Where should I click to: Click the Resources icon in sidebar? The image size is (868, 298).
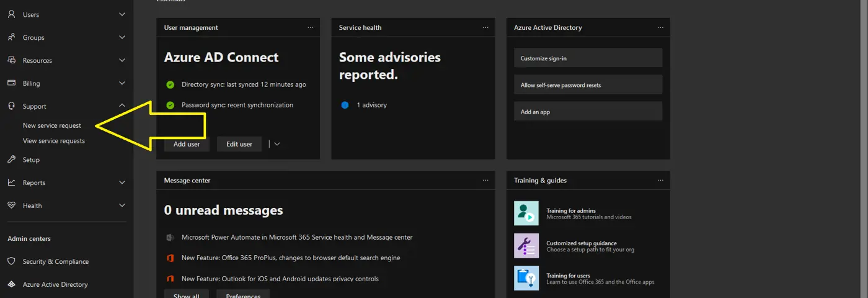11,60
